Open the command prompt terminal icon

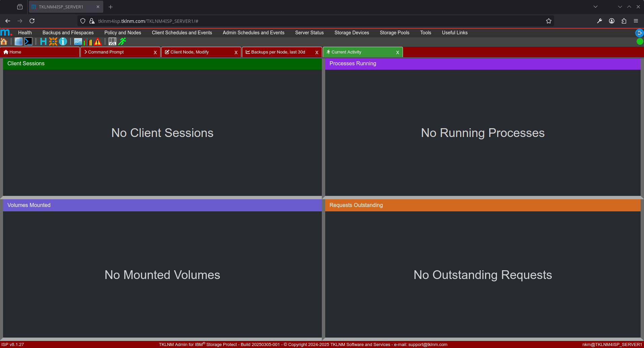tap(28, 41)
